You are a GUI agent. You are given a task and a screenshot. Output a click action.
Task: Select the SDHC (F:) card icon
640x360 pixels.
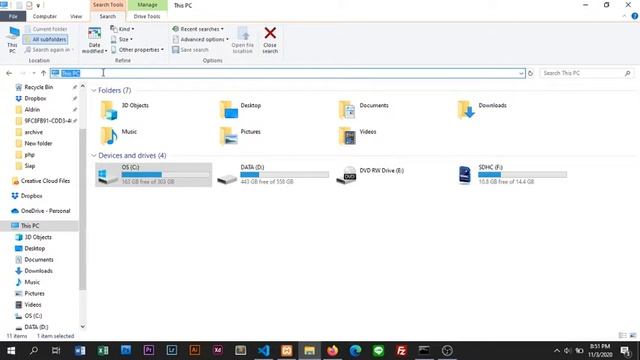tap(465, 175)
